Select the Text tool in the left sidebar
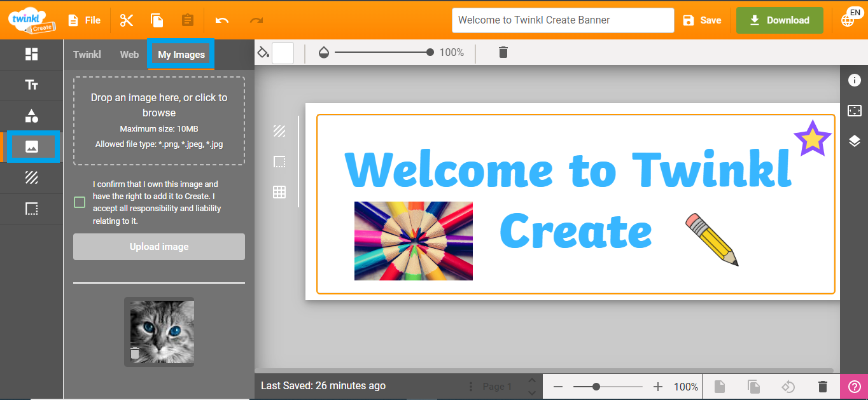The height and width of the screenshot is (400, 868). [32, 85]
